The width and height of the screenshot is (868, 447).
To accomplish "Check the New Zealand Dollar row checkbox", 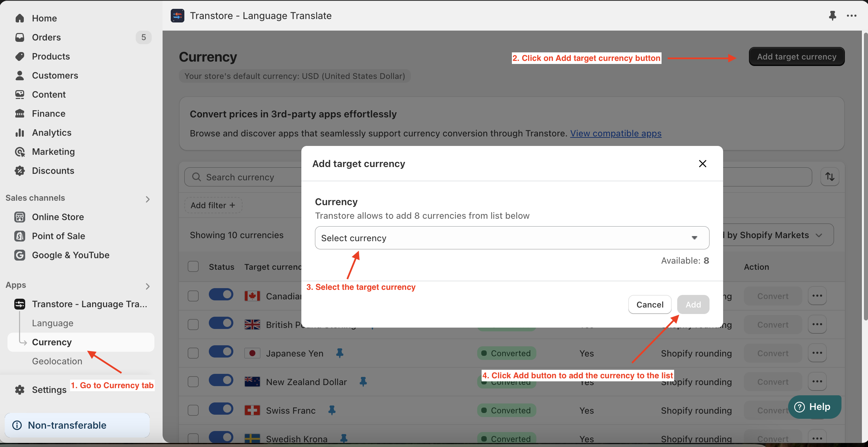I will pyautogui.click(x=193, y=382).
